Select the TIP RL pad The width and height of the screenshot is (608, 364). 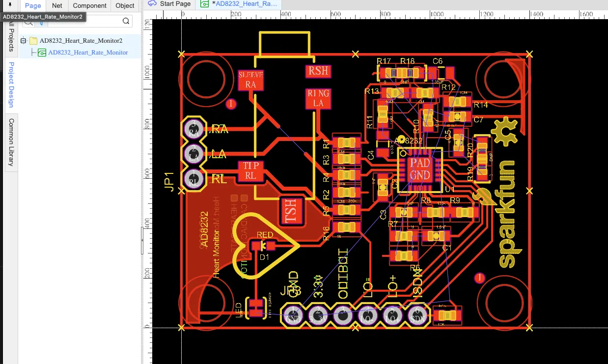(x=250, y=171)
